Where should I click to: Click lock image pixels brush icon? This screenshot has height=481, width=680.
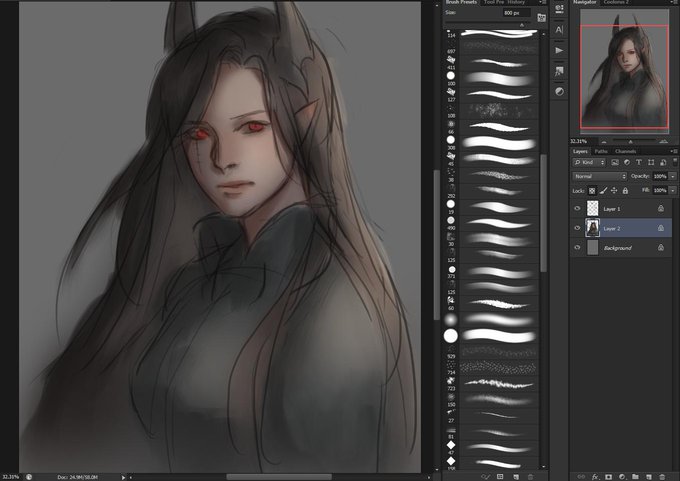pos(603,191)
